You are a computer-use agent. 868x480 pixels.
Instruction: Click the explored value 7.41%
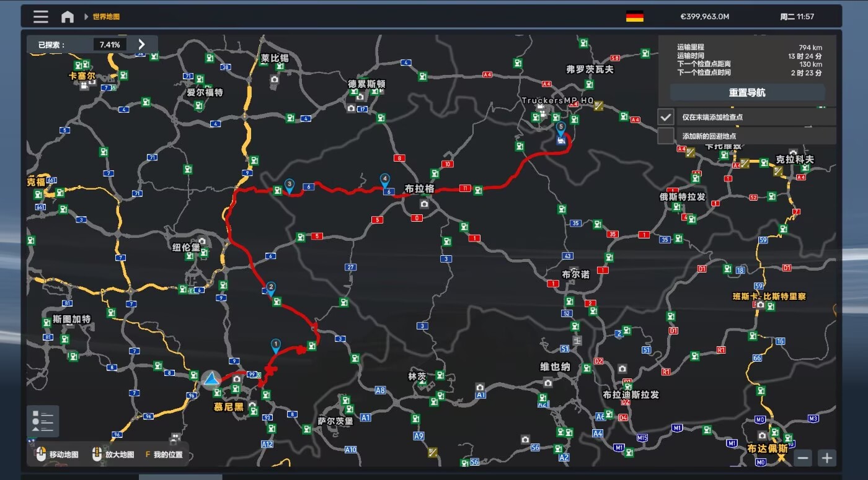click(x=110, y=45)
